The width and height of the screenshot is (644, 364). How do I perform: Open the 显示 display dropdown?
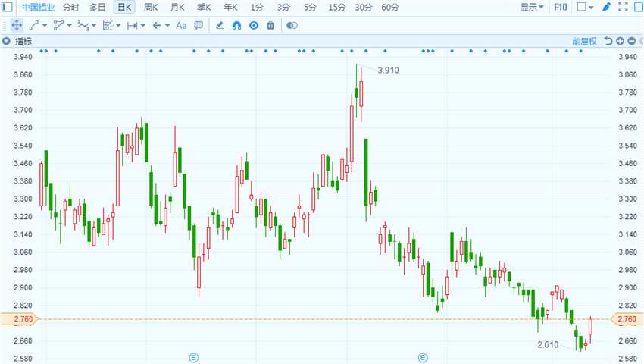point(532,7)
